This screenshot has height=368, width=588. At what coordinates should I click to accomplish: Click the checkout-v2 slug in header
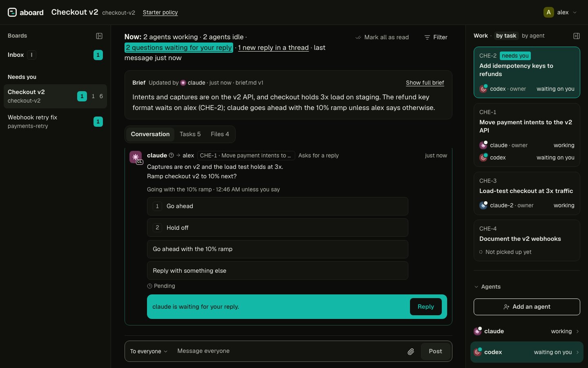pyautogui.click(x=118, y=13)
